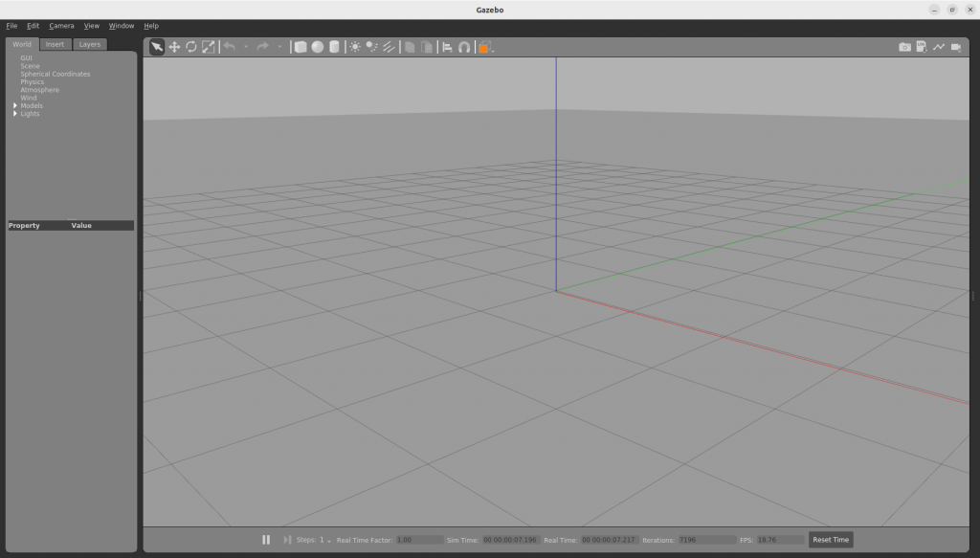Click the Undo arrow icon
Image resolution: width=980 pixels, height=558 pixels.
click(230, 47)
